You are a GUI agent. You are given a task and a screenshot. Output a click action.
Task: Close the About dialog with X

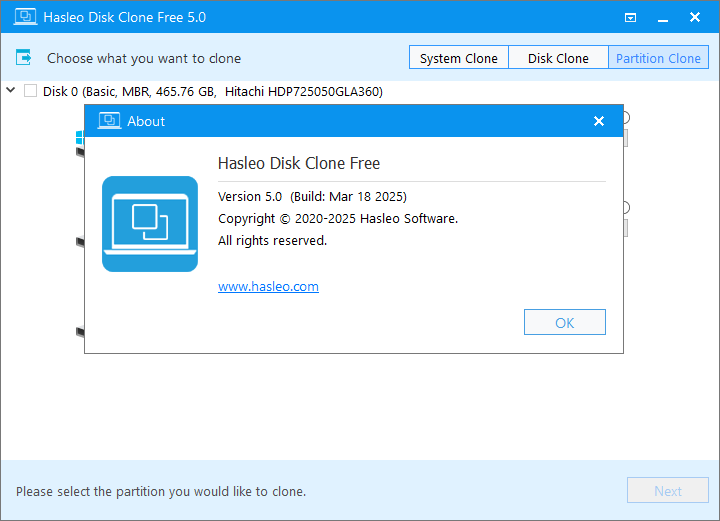(x=599, y=121)
